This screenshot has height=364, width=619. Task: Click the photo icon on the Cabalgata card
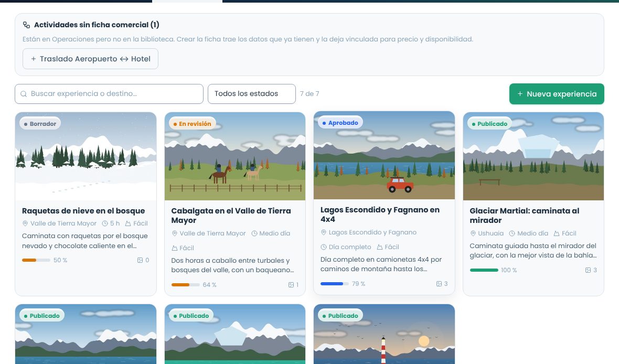tap(291, 285)
